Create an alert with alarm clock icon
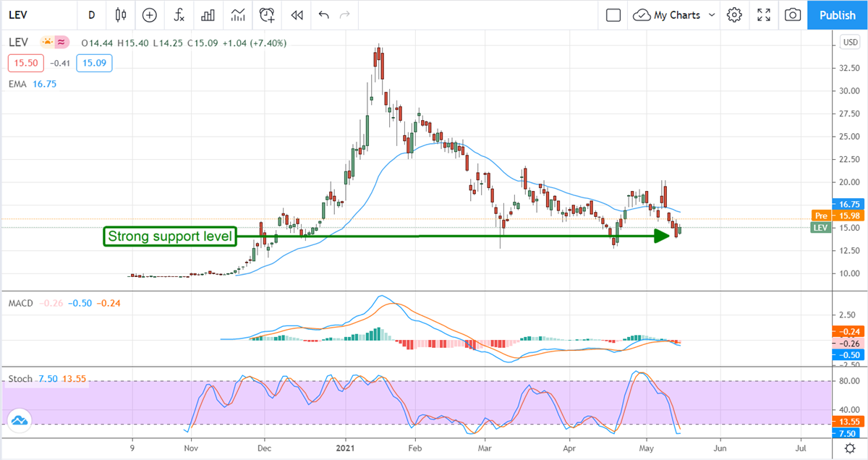Image resolution: width=868 pixels, height=460 pixels. pos(268,14)
